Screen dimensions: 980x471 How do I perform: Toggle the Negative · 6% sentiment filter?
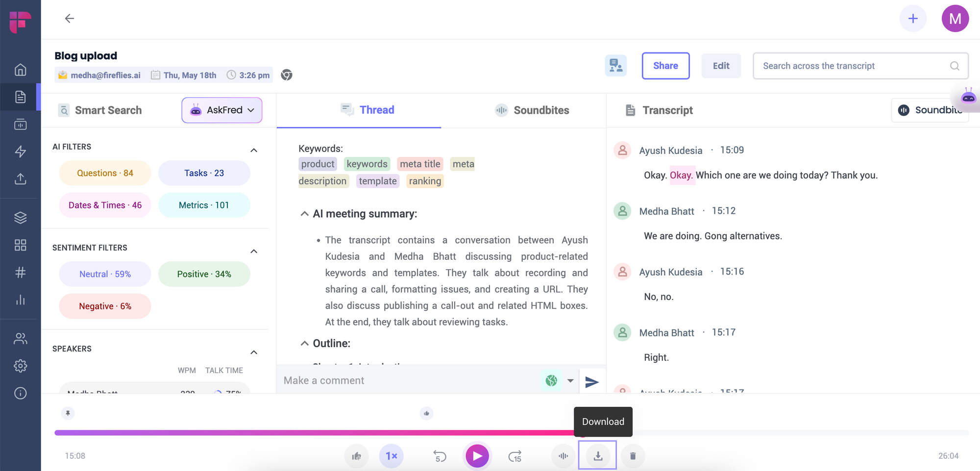click(104, 306)
